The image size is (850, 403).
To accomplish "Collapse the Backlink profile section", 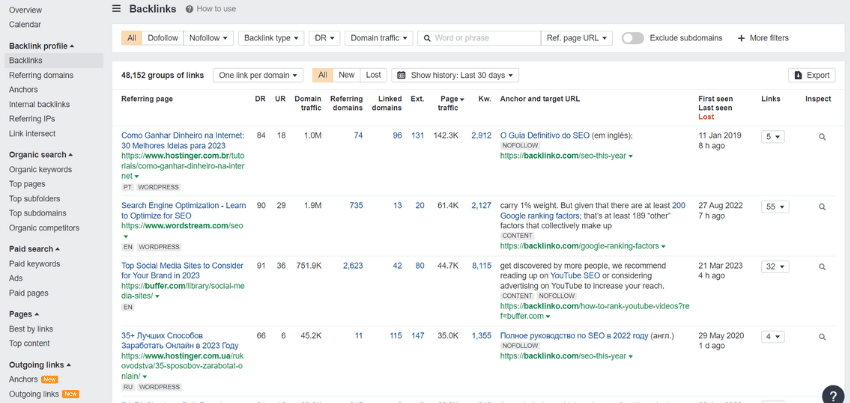I will 42,46.
